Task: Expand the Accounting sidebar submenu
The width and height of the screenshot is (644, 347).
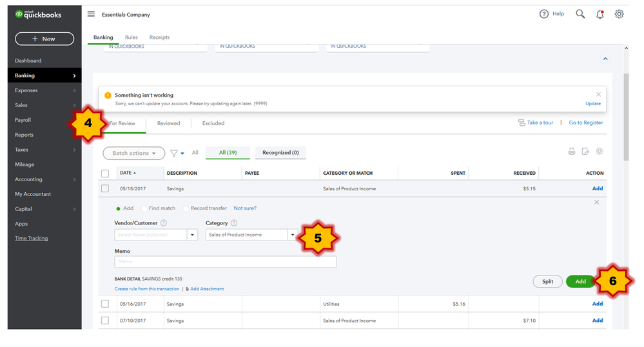Action: (x=74, y=179)
